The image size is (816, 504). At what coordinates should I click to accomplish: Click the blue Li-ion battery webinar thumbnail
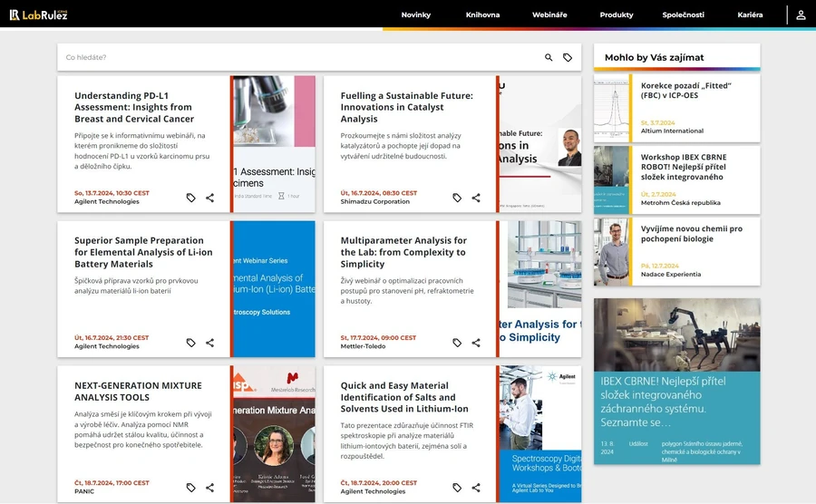(274, 289)
